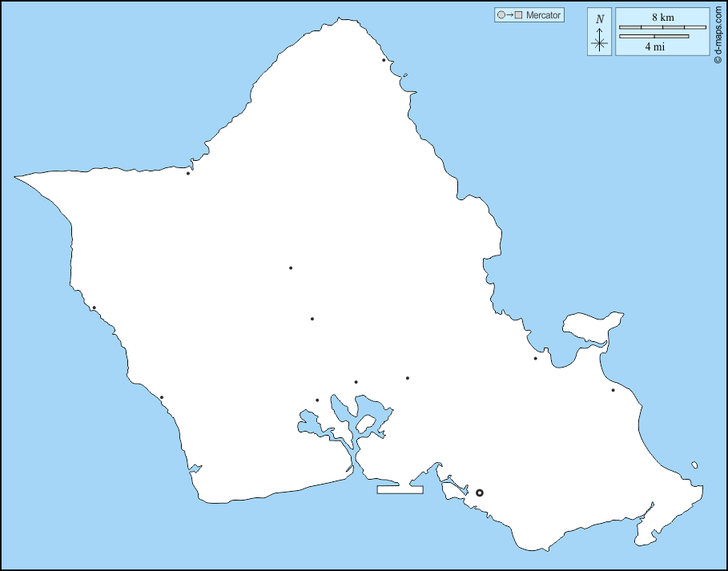Select the tiny islet off the southeast coast
The image size is (728, 571).
click(x=694, y=464)
